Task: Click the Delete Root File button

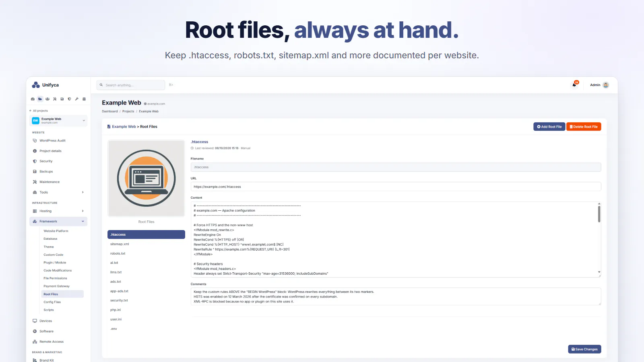Action: [x=584, y=127]
